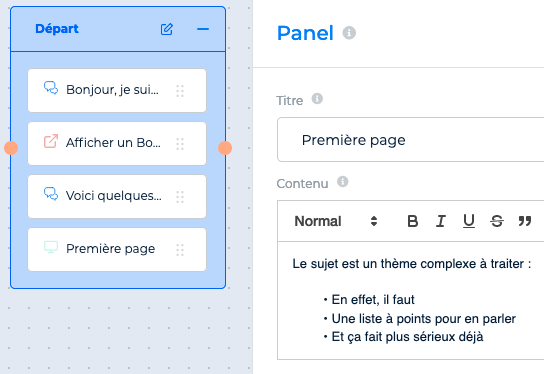Click the info icon next to Panel heading

coord(349,33)
